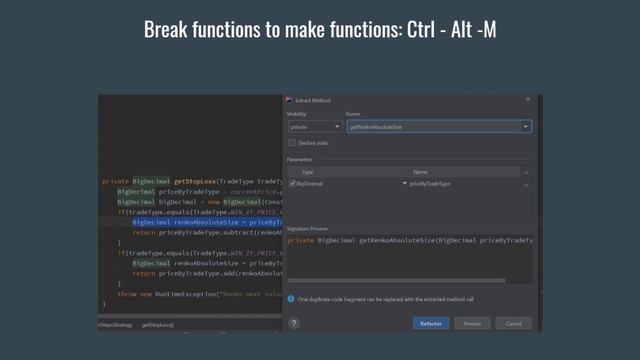Select the priceByTradeType parameter name cell

(430, 184)
